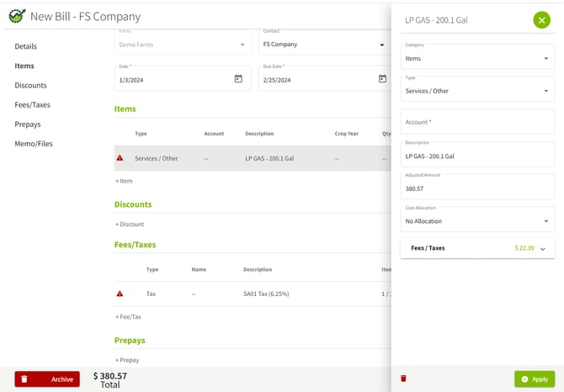Open the Type dropdown showing Services / Other
This screenshot has height=392, width=564.
476,88
